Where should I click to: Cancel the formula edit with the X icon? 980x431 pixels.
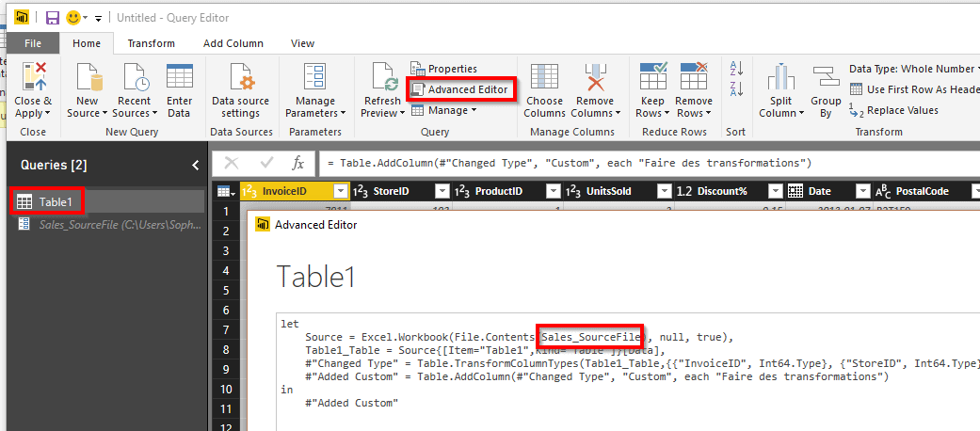[x=232, y=163]
